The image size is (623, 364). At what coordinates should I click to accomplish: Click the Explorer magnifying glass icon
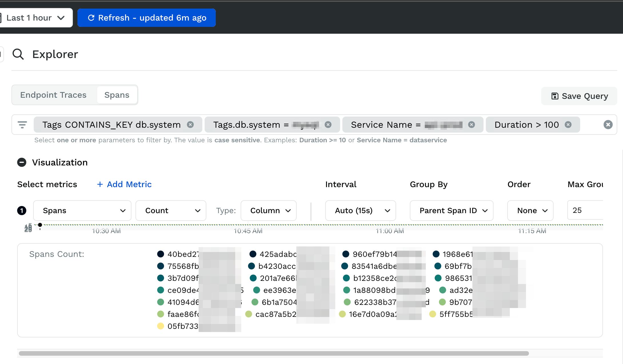(18, 54)
